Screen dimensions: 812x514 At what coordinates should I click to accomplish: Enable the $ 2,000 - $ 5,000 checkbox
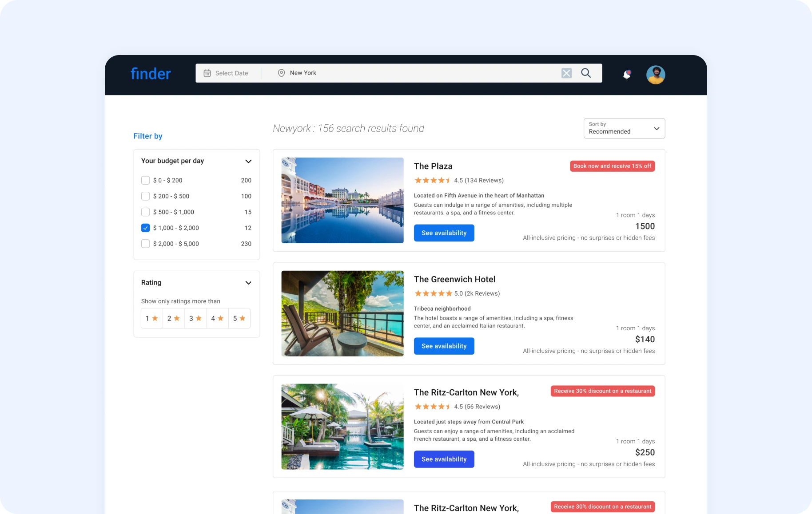145,244
